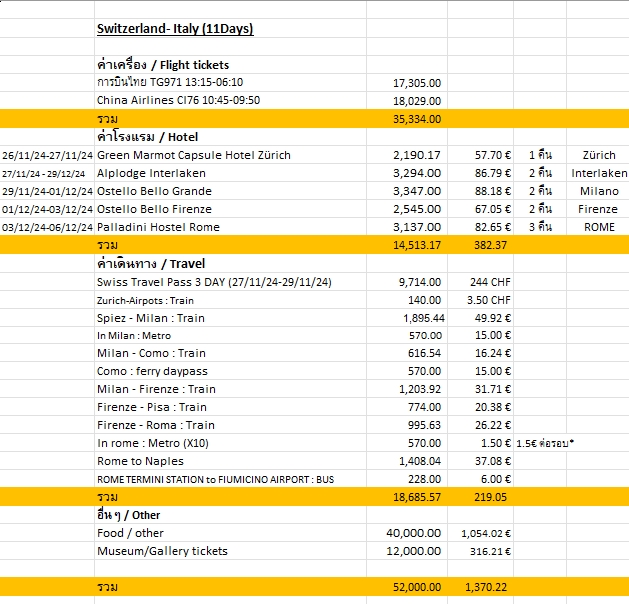
Task: Click the city cell 'Zürich'
Action: point(599,155)
